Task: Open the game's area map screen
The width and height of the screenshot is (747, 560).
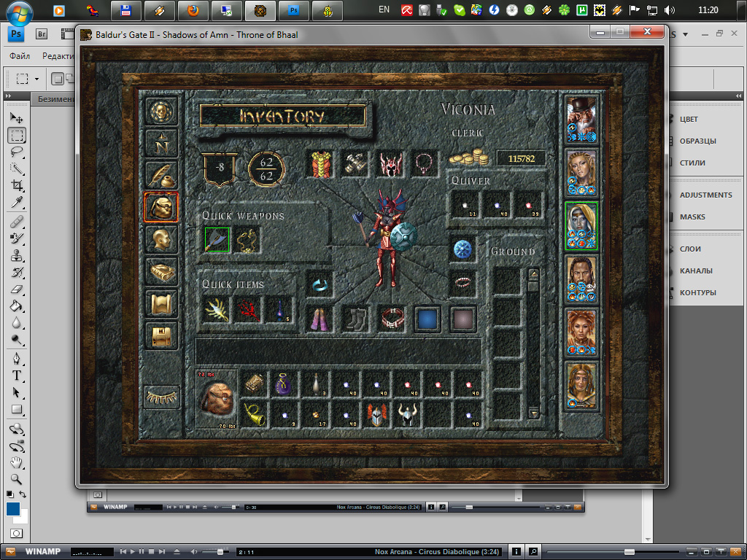Action: point(161,144)
